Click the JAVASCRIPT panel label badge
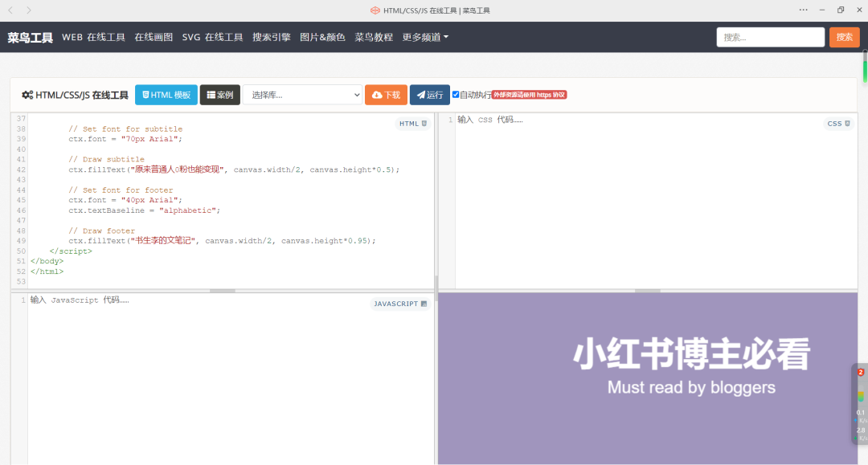 coord(400,304)
